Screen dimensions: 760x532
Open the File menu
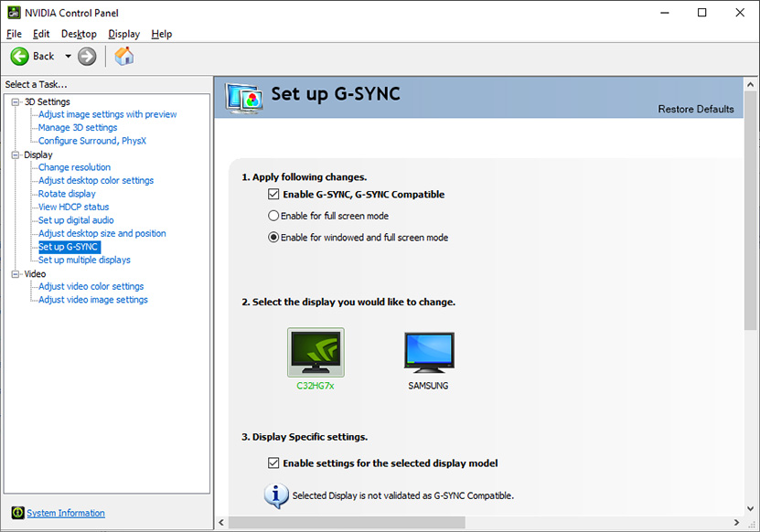click(x=14, y=34)
